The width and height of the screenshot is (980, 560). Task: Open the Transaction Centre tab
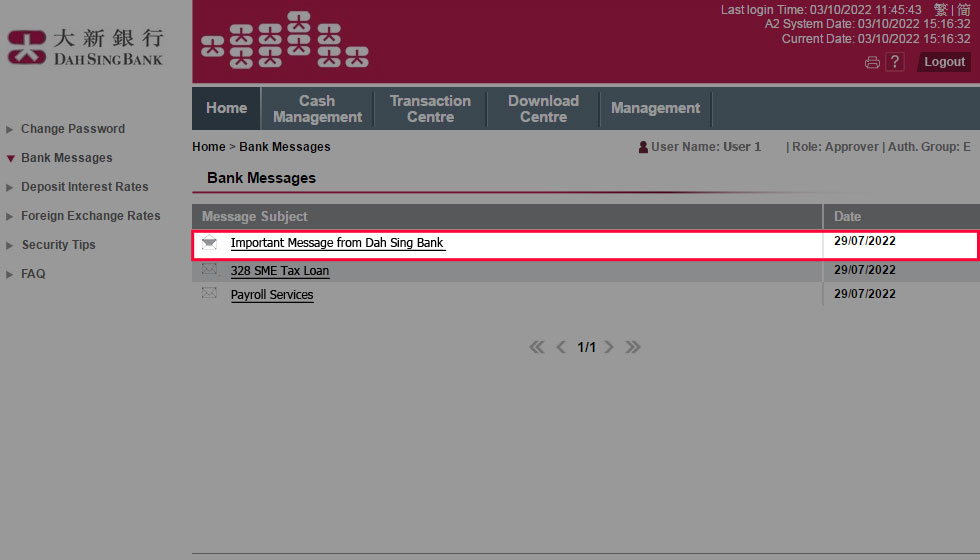click(x=430, y=109)
